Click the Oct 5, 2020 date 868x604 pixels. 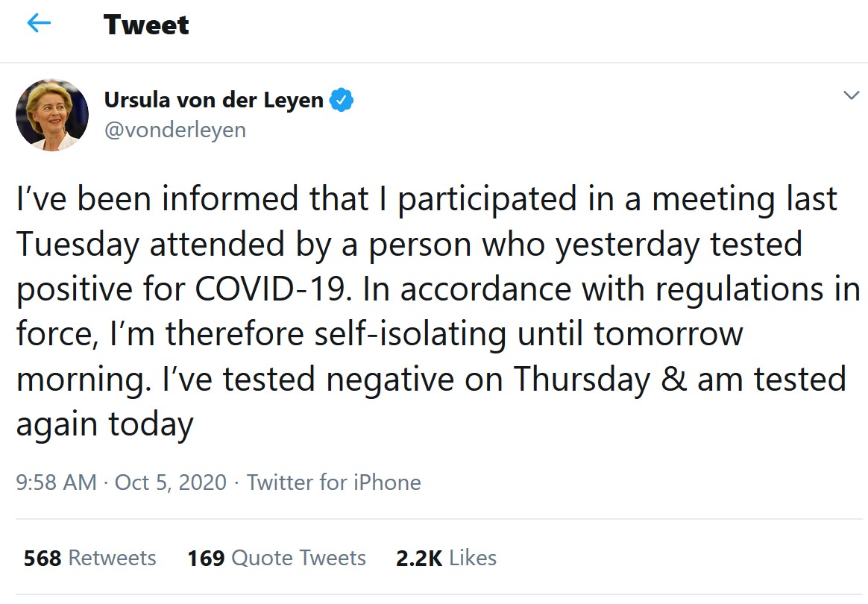pyautogui.click(x=170, y=482)
